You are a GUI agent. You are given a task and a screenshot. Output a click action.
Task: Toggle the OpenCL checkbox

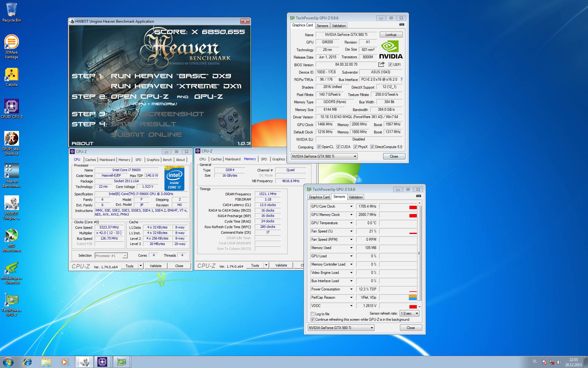(x=319, y=147)
